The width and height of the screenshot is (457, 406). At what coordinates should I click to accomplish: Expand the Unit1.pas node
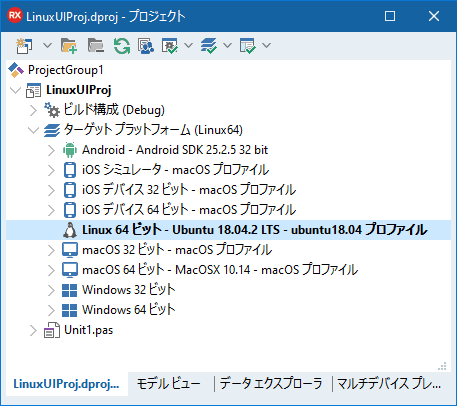click(33, 330)
